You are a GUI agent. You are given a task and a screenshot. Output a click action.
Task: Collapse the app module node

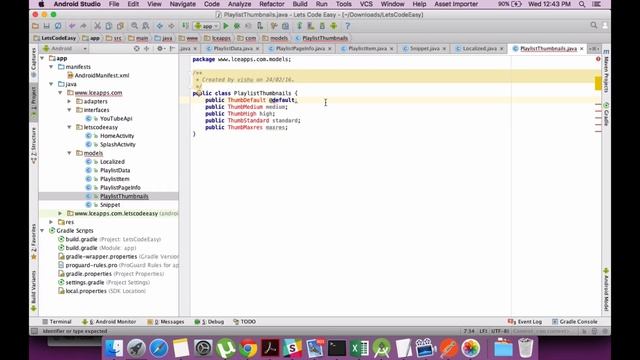tap(42, 58)
